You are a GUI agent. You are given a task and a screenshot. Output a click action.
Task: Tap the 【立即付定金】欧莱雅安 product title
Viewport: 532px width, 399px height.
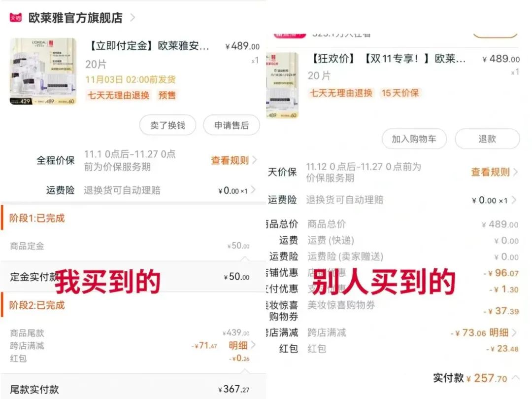click(x=148, y=45)
